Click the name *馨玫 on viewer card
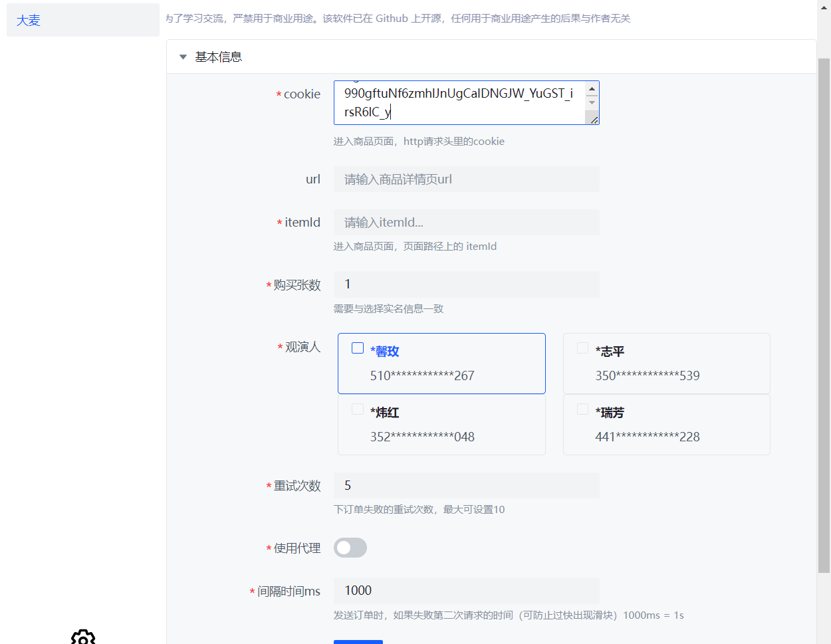The height and width of the screenshot is (644, 831). coord(385,351)
